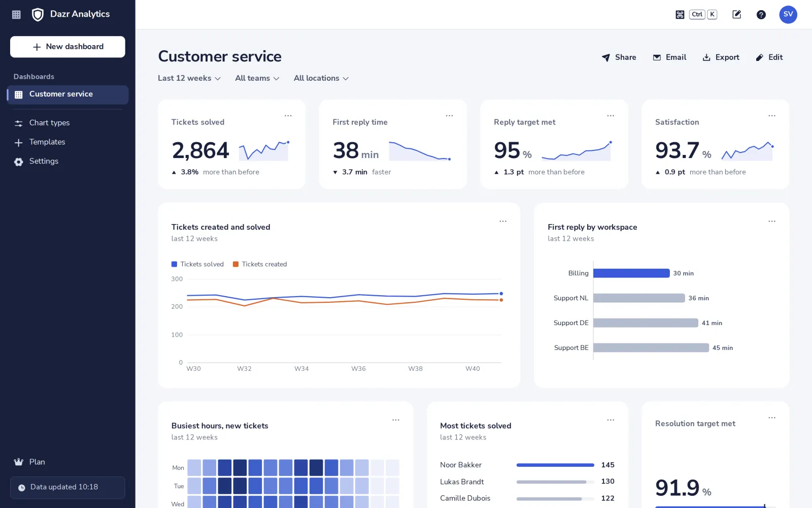
Task: Open Settings in the sidebar
Action: (67, 162)
